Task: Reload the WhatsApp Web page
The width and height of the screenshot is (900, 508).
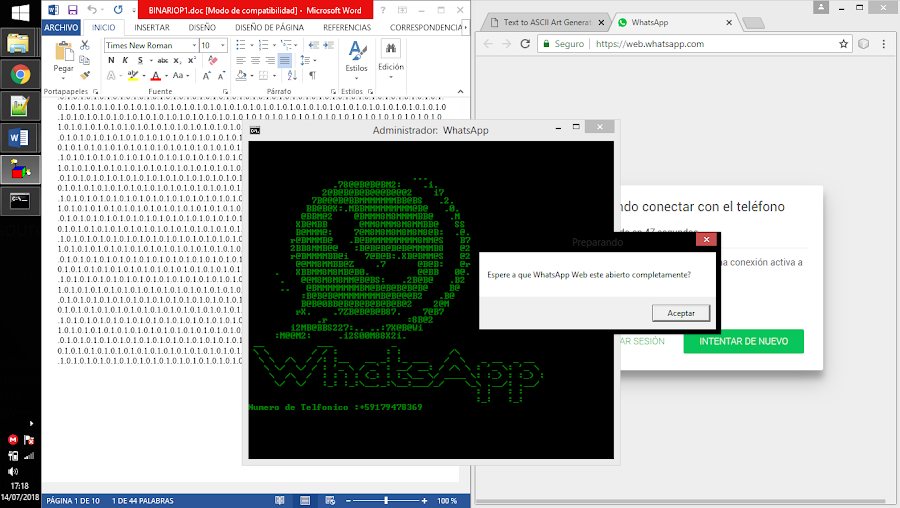Action: (x=525, y=44)
